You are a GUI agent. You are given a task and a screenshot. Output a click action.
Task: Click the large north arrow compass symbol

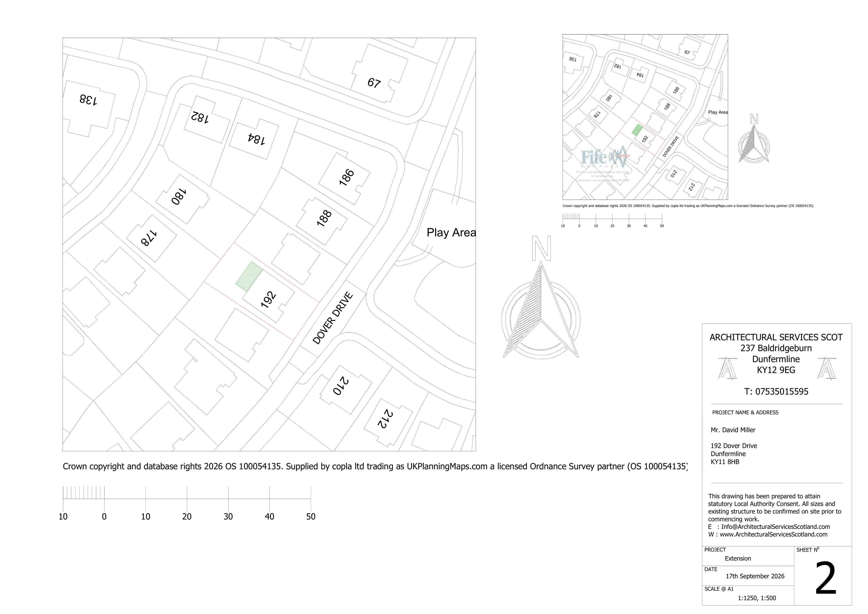pyautogui.click(x=541, y=297)
